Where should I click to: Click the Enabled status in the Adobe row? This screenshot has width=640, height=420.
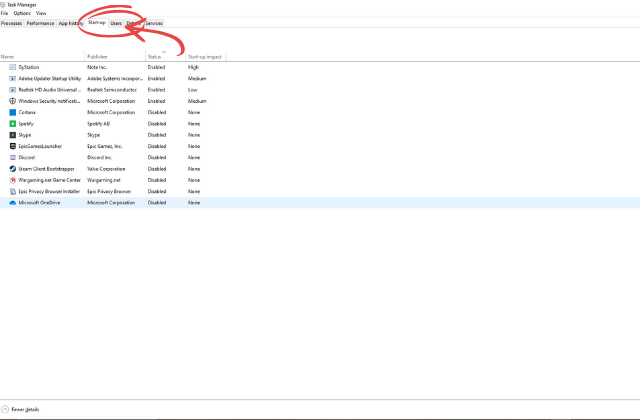(x=156, y=78)
